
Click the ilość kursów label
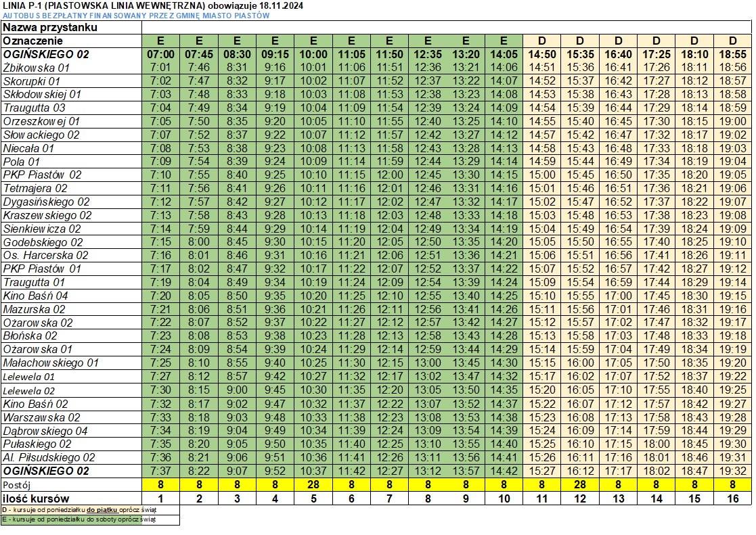[36, 498]
